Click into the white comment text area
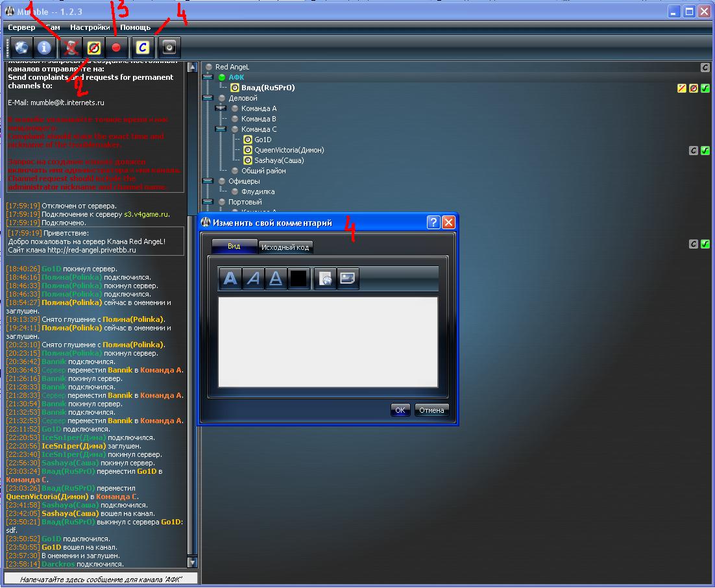Viewport: 715px width, 588px height. 328,342
